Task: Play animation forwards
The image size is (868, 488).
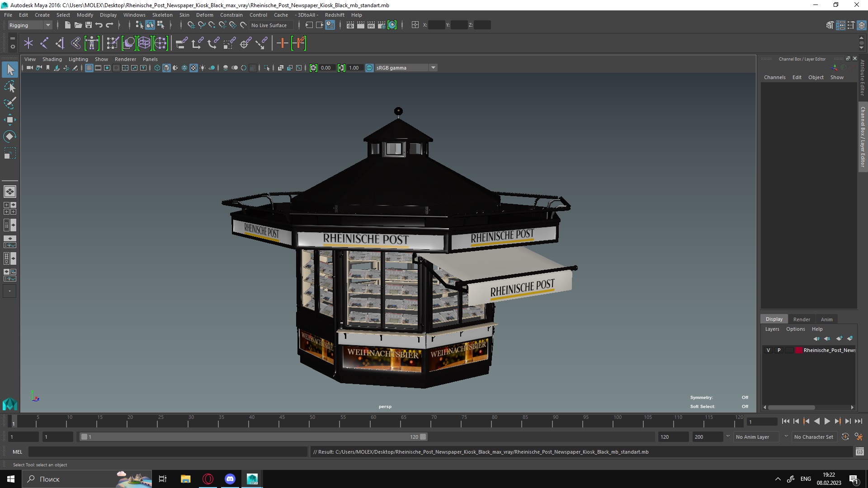Action: point(827,421)
